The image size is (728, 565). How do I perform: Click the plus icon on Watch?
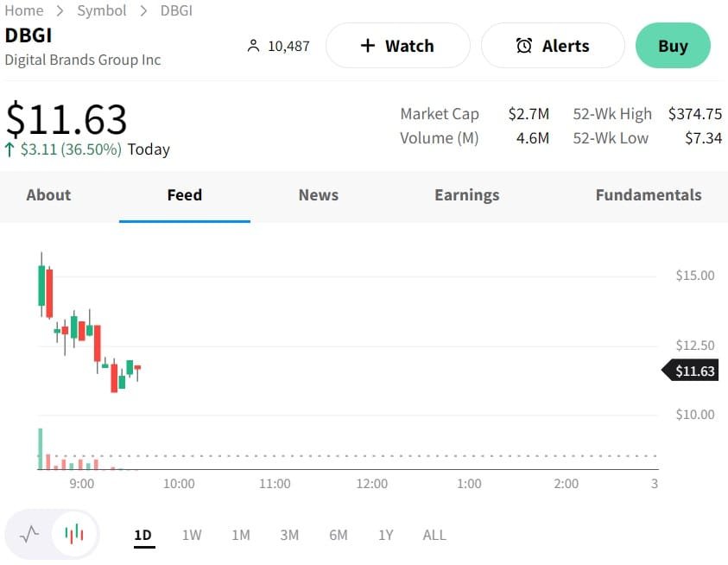(367, 46)
